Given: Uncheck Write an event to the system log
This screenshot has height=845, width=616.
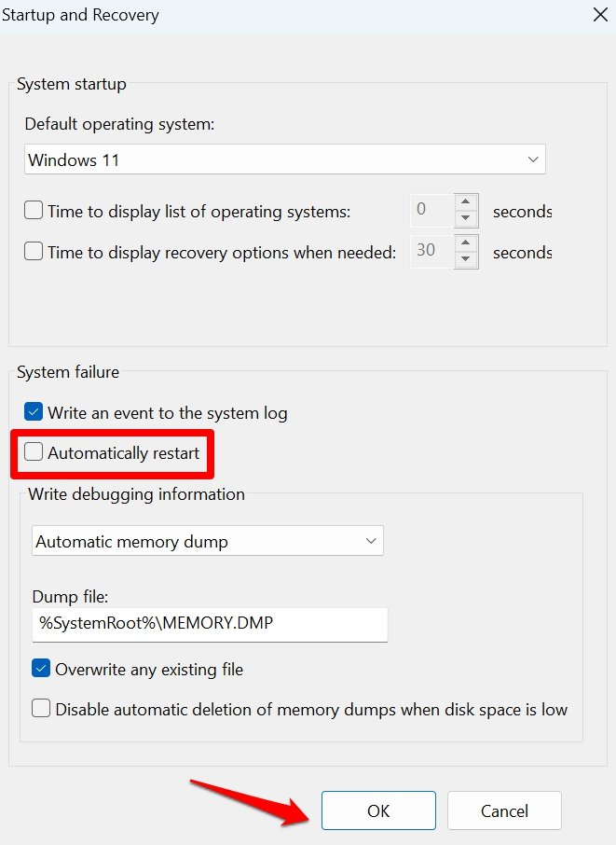Looking at the screenshot, I should pos(34,412).
